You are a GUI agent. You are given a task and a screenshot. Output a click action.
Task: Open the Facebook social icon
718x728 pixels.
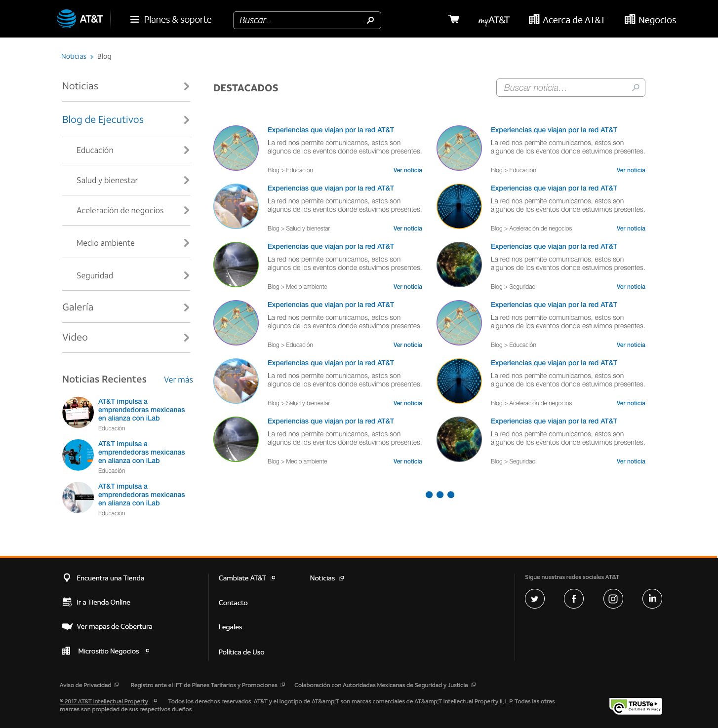click(x=574, y=599)
